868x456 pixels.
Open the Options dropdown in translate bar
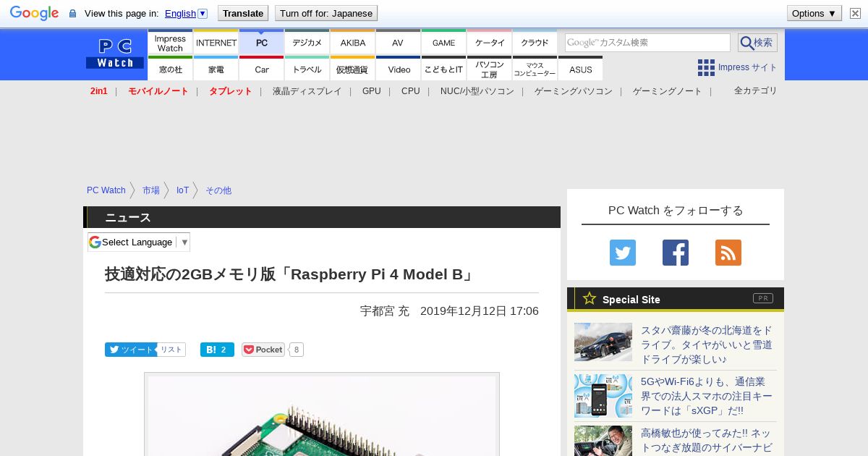click(814, 13)
